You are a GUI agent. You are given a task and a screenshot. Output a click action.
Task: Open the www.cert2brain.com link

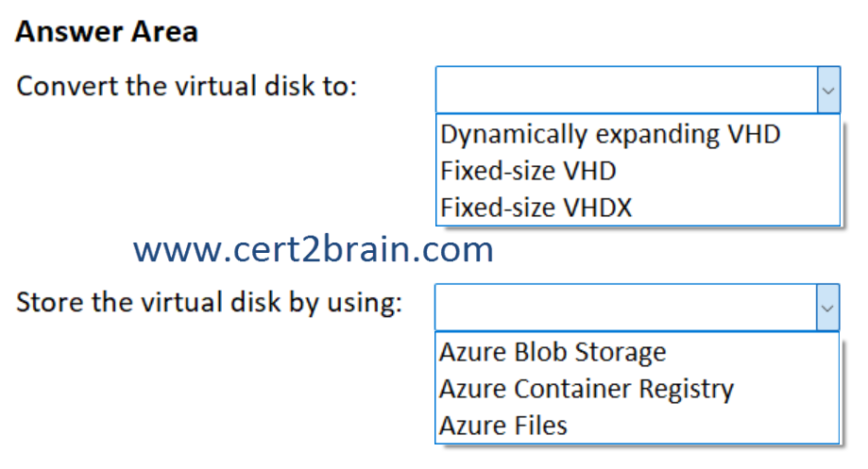314,250
